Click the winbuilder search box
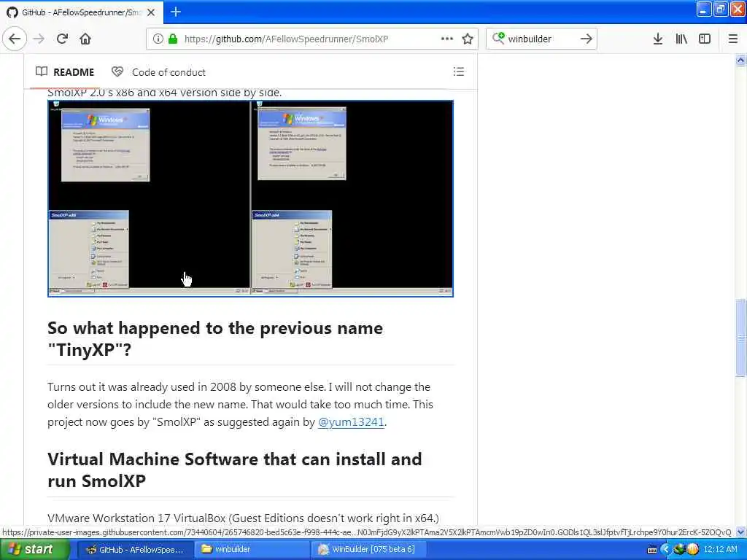 [x=541, y=39]
